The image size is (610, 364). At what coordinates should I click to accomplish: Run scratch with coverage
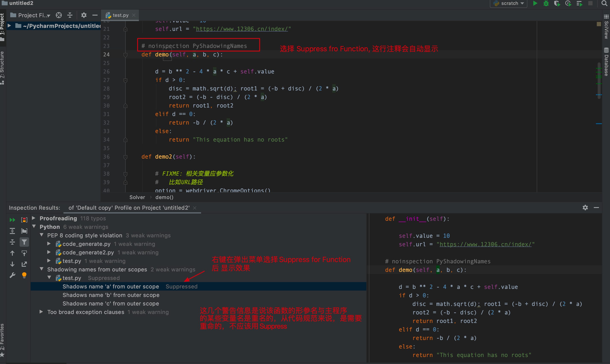(557, 3)
